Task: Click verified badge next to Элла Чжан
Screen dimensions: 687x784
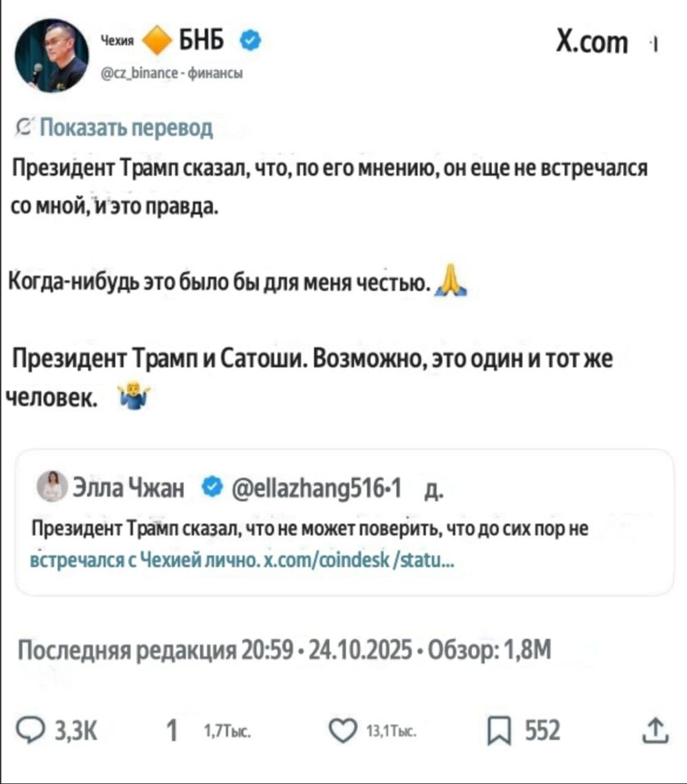Action: tap(213, 489)
